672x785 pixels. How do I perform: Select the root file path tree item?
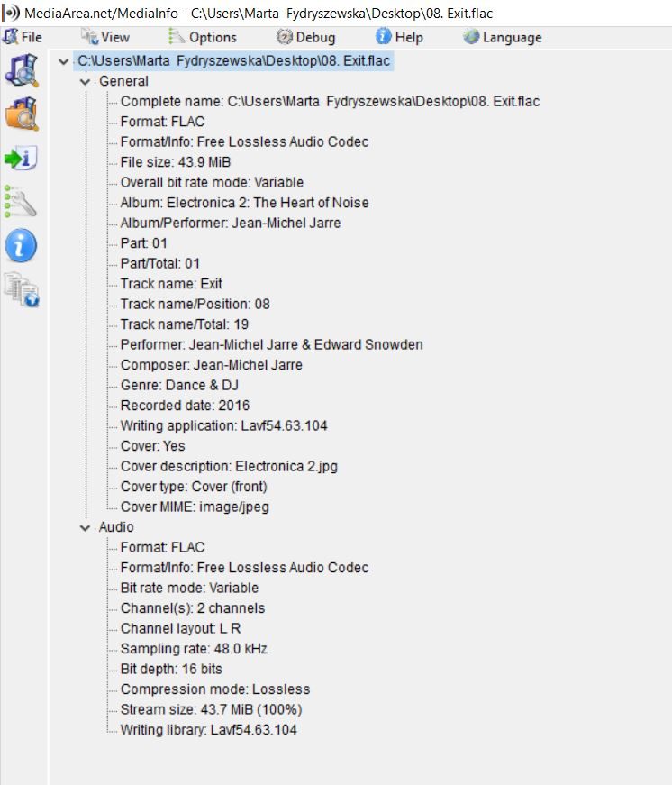pos(233,61)
